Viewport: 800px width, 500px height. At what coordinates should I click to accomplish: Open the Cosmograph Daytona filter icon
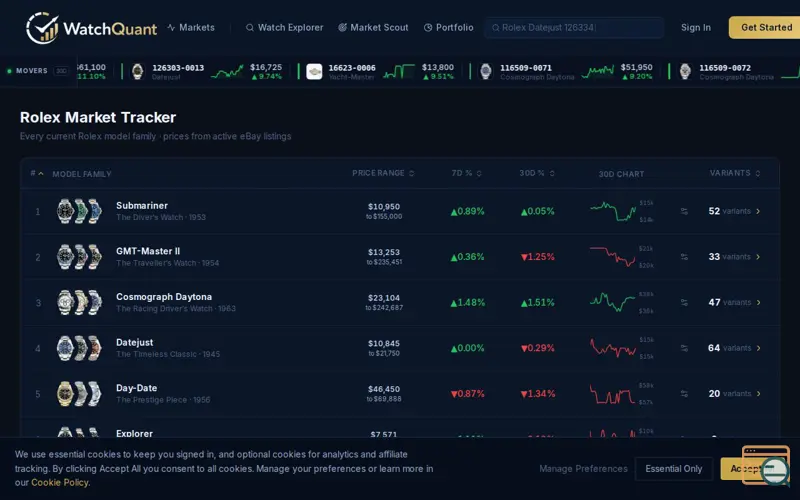tap(684, 303)
